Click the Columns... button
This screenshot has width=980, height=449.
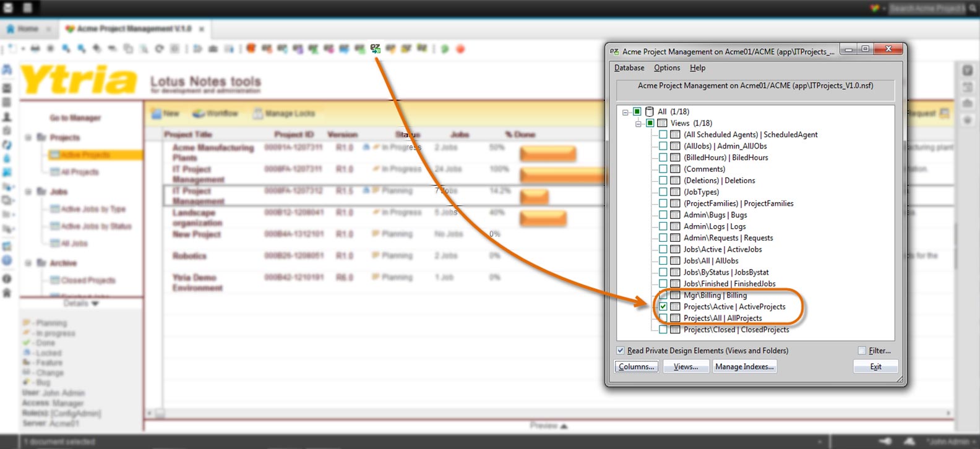click(x=637, y=367)
